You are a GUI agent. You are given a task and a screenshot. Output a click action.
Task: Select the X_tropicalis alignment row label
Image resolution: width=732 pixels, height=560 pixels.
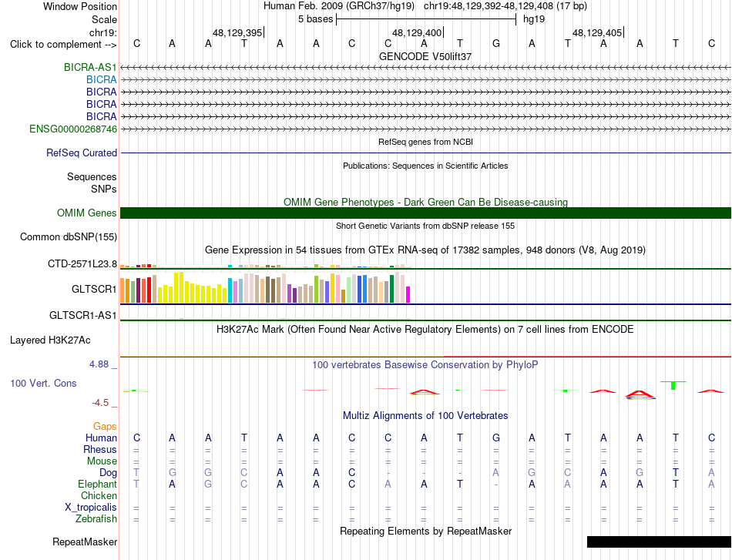[91, 508]
